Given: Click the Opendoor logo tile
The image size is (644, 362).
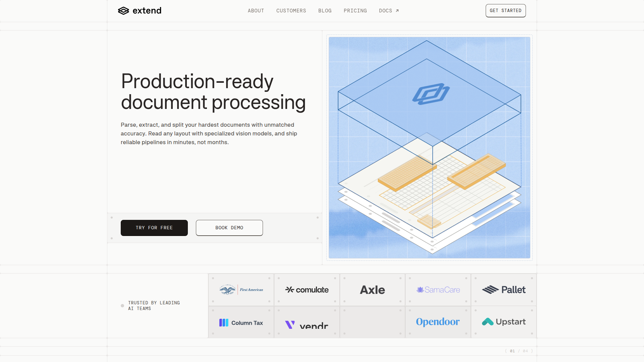Looking at the screenshot, I should (x=438, y=322).
